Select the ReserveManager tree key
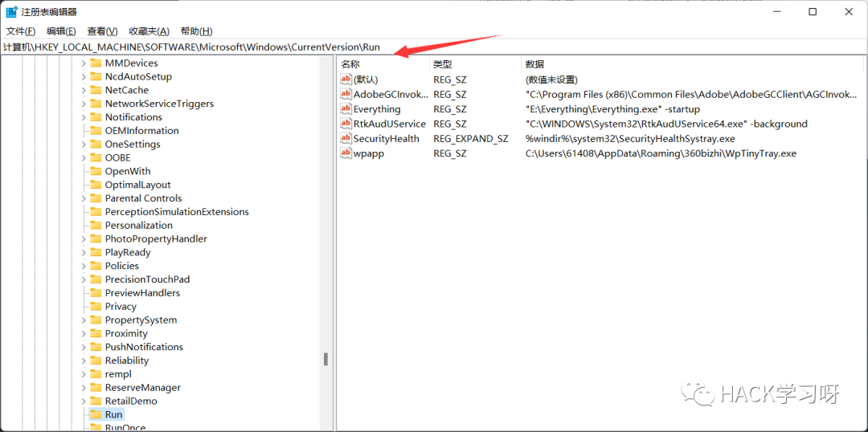The image size is (868, 432). tap(143, 388)
